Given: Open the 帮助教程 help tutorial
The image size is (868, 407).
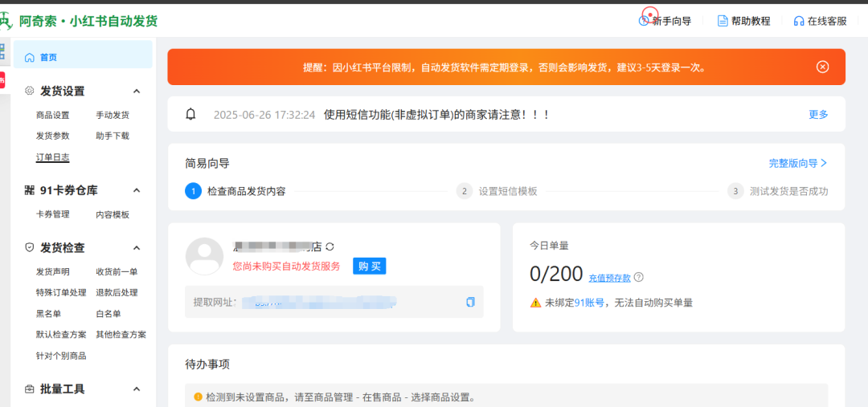Looking at the screenshot, I should tap(743, 21).
